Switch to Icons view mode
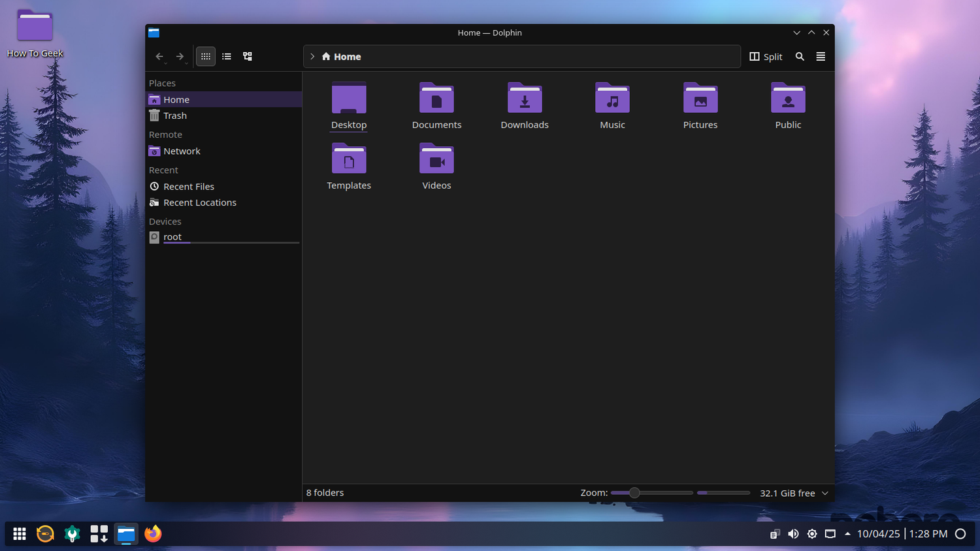980x551 pixels. (x=206, y=57)
